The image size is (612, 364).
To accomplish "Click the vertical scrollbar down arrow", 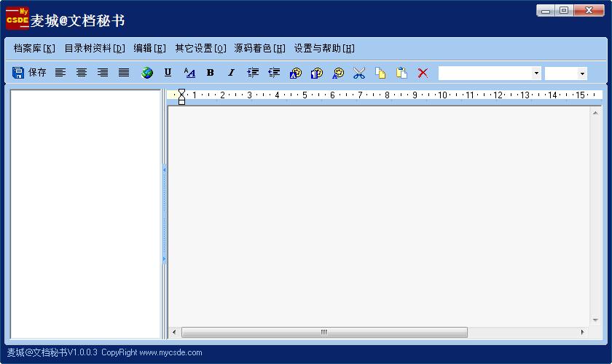I will click(595, 320).
